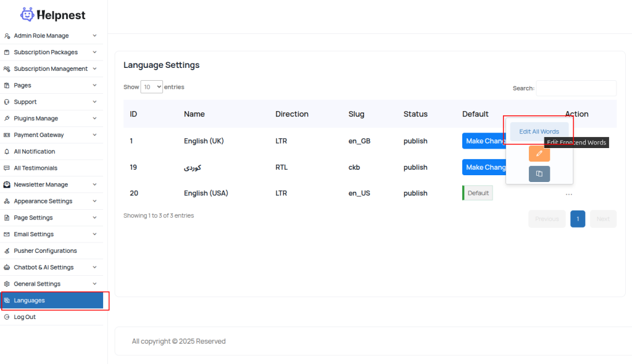Open the Show entries count dropdown
The width and height of the screenshot is (632, 364).
coord(151,87)
